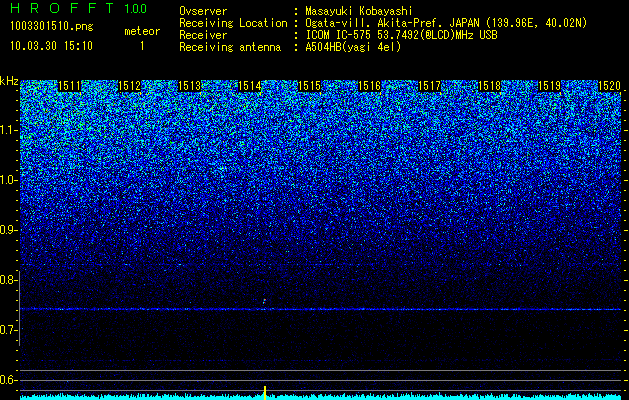Click the 0.7 kHz axis label
Screen dimensions: 629x400
pyautogui.click(x=8, y=330)
